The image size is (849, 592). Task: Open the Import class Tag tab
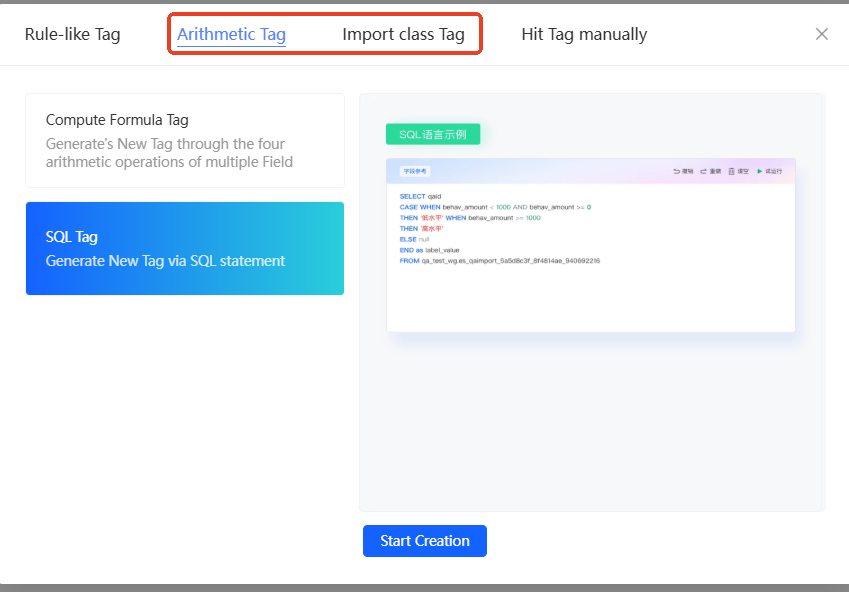(403, 34)
